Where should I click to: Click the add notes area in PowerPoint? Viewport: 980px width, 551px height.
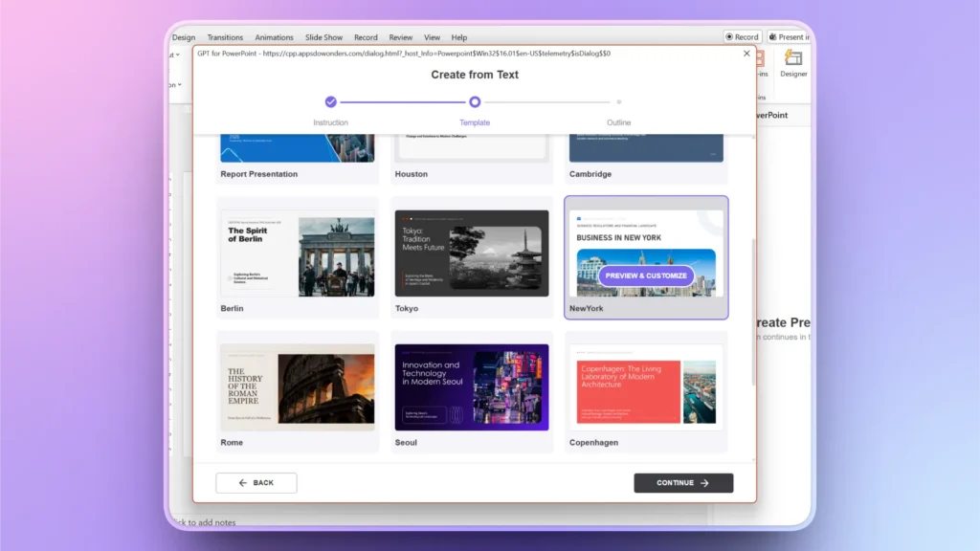(x=204, y=522)
